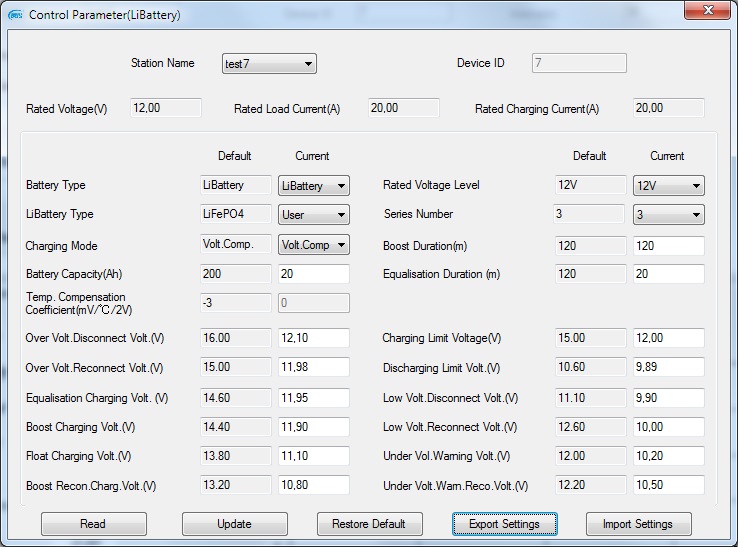
Task: Click the current Battery Capacity(Ah) field
Action: [x=313, y=274]
